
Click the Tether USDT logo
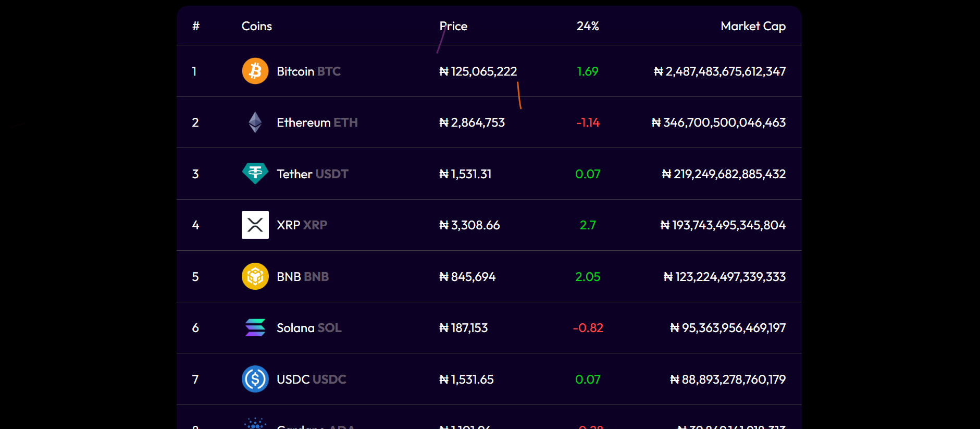pyautogui.click(x=255, y=174)
